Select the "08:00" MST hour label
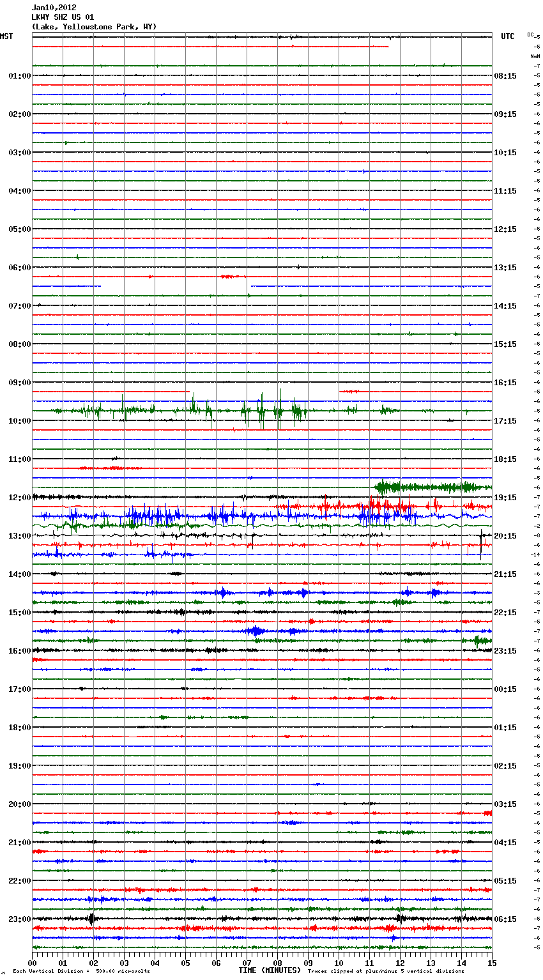Screen dimensions: 543x980 [x=20, y=344]
